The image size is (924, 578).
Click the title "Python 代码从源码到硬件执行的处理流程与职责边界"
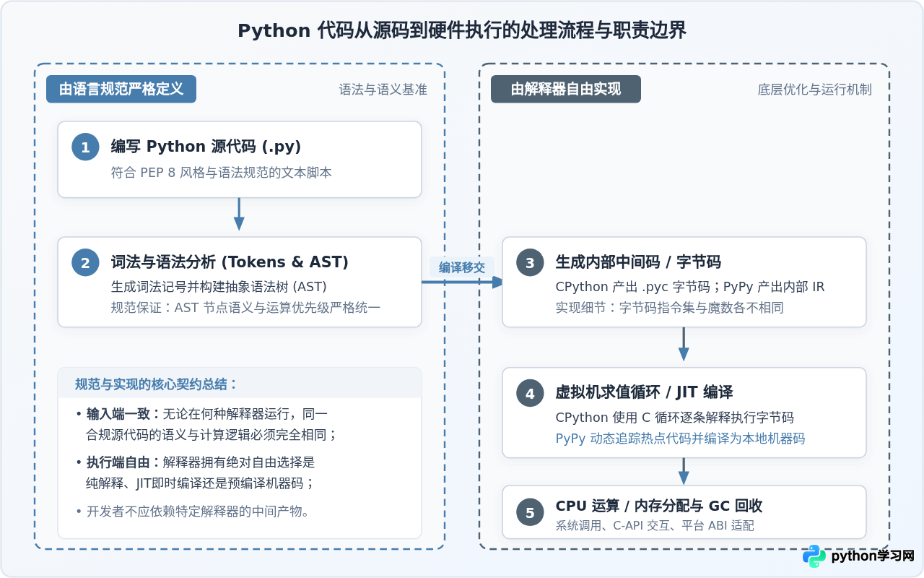coord(462,30)
